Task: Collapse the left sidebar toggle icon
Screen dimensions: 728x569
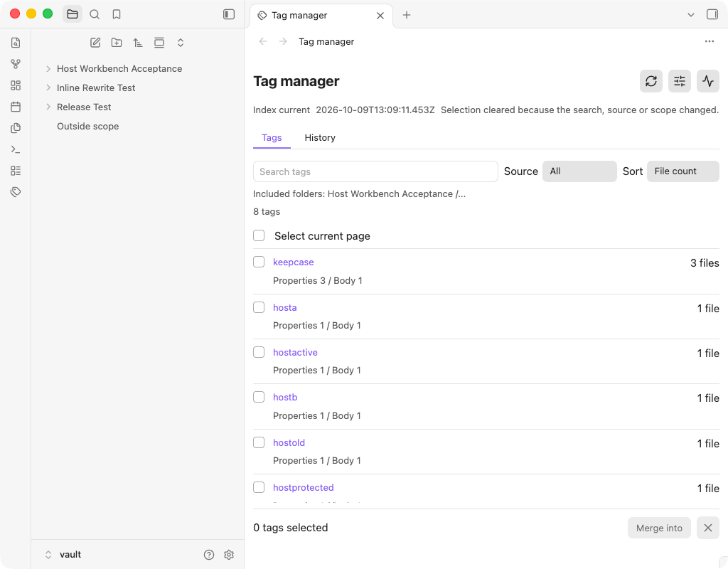Action: (229, 14)
